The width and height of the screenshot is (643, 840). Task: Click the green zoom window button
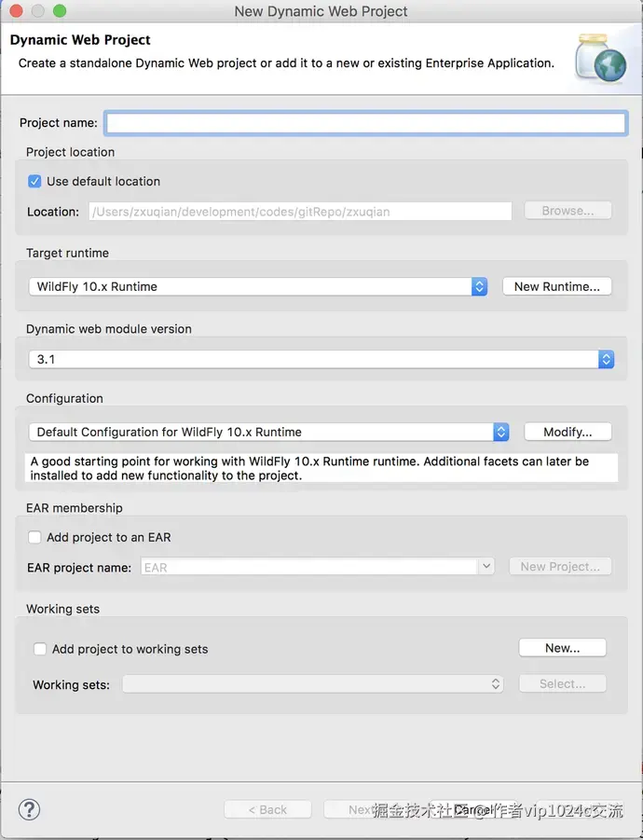tap(60, 11)
